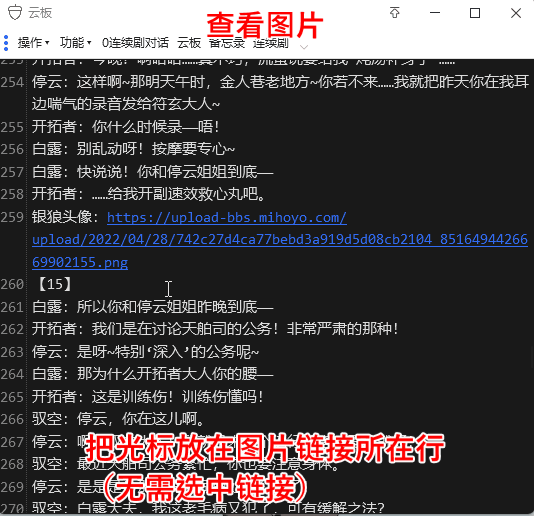Open the upload-bbs.mihoyo.com image link
Image resolution: width=534 pixels, height=516 pixels.
click(226, 217)
